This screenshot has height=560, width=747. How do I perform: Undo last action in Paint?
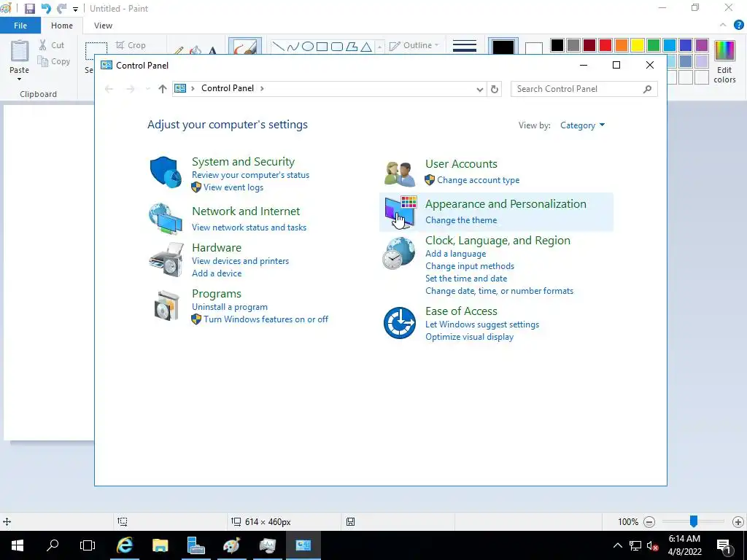coord(46,9)
